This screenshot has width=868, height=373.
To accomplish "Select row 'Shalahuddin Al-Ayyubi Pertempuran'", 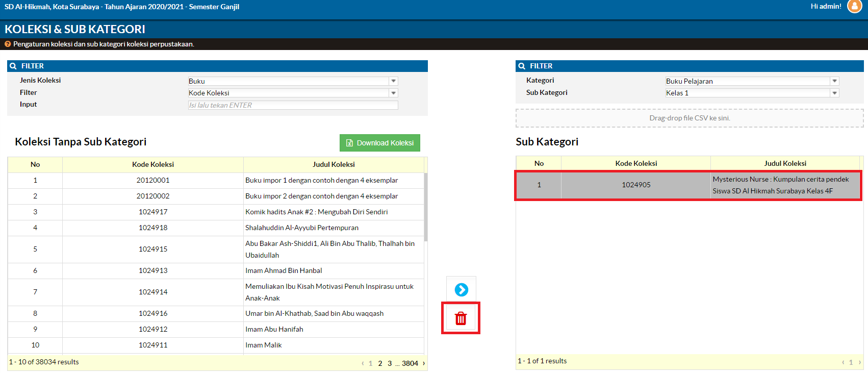I will coord(216,228).
